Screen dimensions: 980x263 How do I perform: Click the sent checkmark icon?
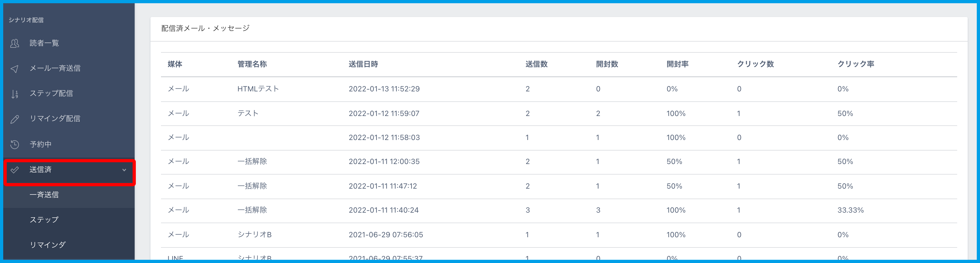(x=14, y=170)
